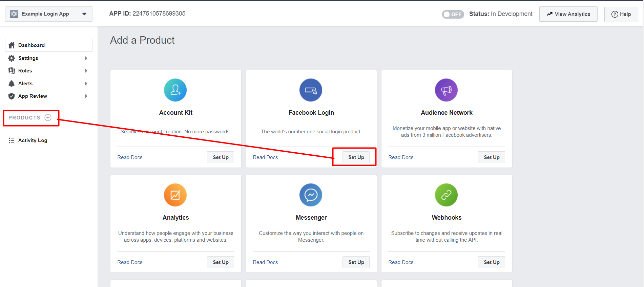Click the Webhooks card title

(x=446, y=218)
